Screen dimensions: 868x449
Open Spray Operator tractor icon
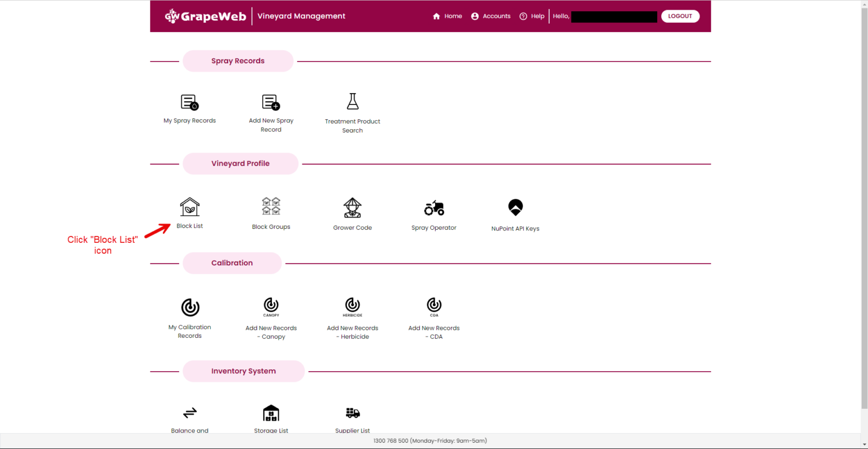(434, 208)
